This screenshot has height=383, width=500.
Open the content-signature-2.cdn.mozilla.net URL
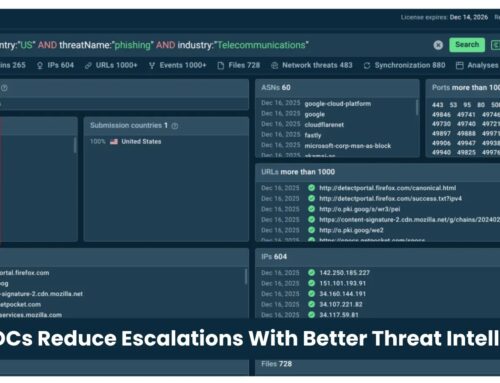[409, 220]
